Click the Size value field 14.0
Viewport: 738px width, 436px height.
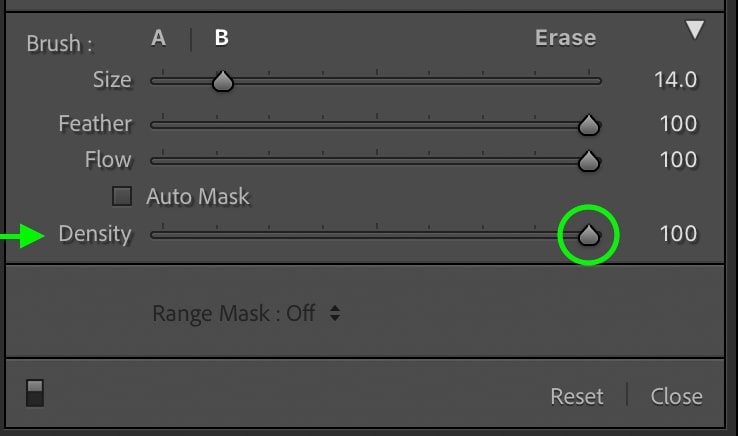click(x=675, y=80)
